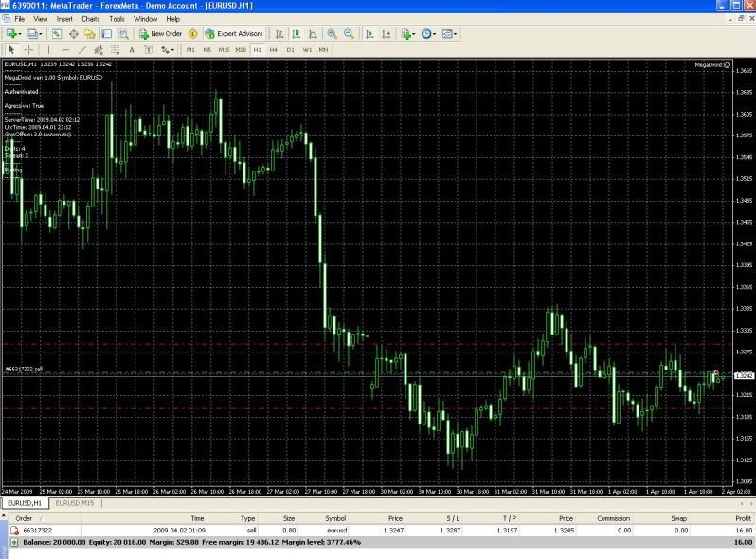Select the Fibonacci retracement tool
The width and height of the screenshot is (756, 559).
tap(116, 49)
